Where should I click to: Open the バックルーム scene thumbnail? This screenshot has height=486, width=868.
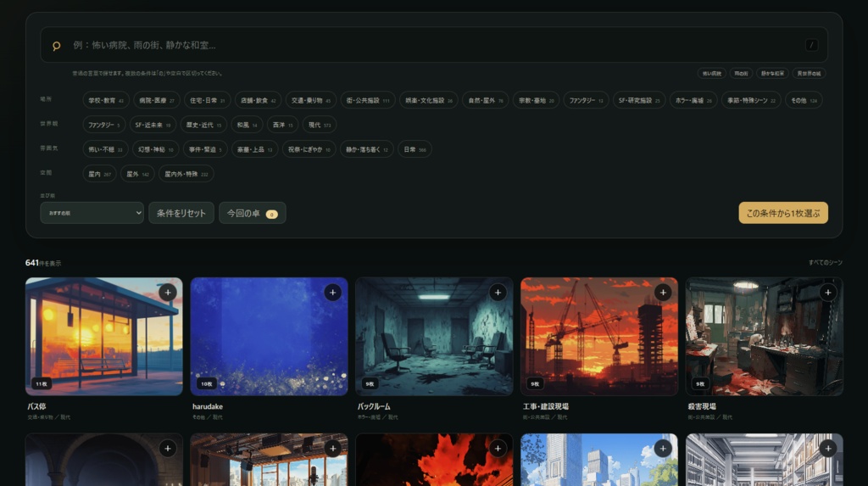pyautogui.click(x=434, y=337)
